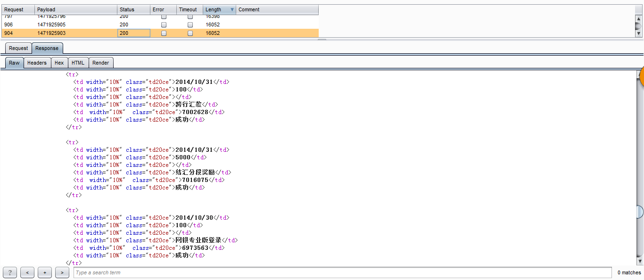
Task: Click the 0 matches label
Action: (x=629, y=272)
